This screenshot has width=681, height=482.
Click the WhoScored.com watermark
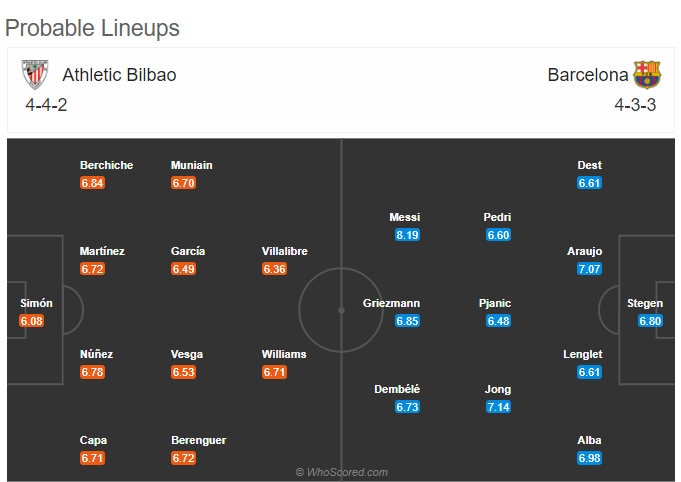click(342, 472)
